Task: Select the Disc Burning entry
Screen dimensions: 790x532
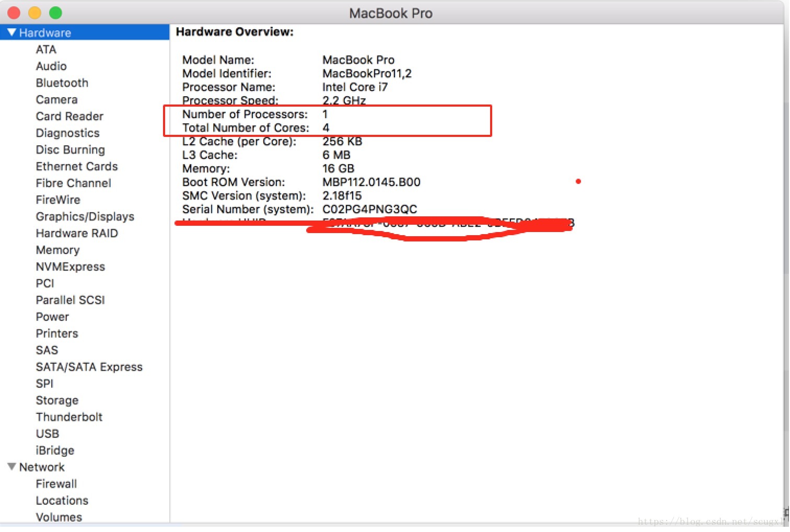Action: (71, 149)
